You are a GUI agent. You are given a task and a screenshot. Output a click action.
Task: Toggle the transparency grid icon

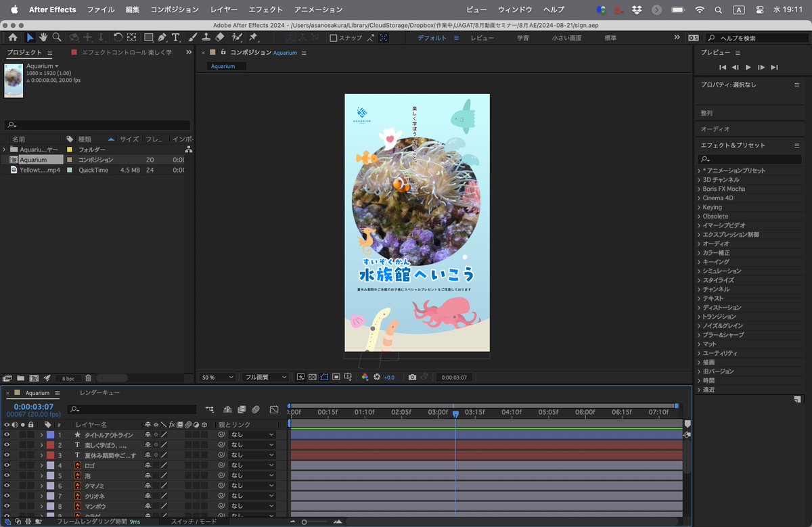click(312, 377)
